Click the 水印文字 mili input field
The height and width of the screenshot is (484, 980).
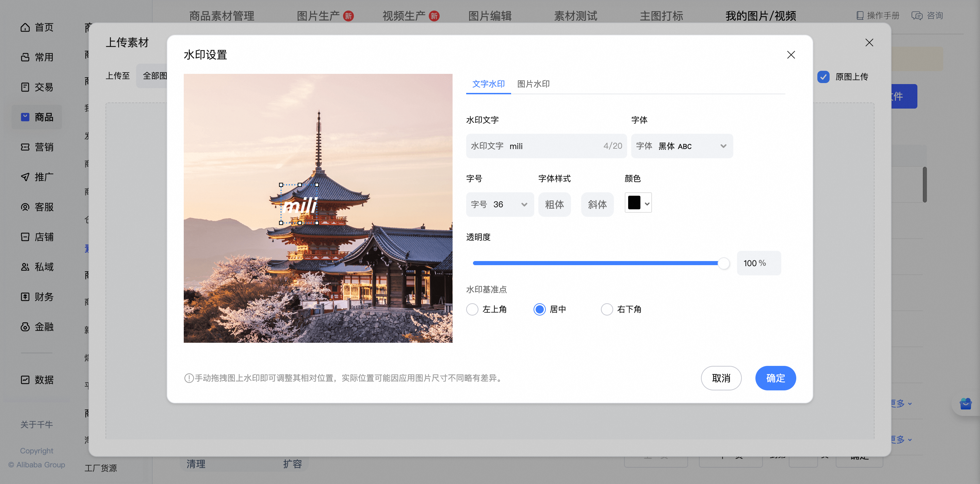point(546,146)
